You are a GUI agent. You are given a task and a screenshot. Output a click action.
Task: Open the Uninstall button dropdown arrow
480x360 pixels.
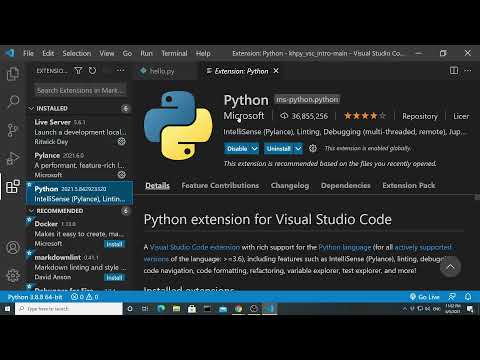point(298,148)
